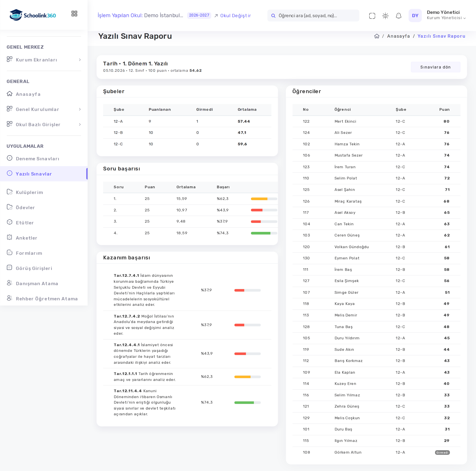
Task: Toggle the light/dark theme sun icon
Action: point(385,16)
